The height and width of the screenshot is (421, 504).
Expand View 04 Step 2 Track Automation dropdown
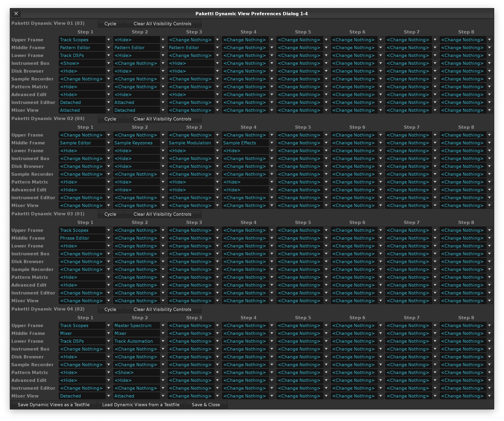(139, 341)
